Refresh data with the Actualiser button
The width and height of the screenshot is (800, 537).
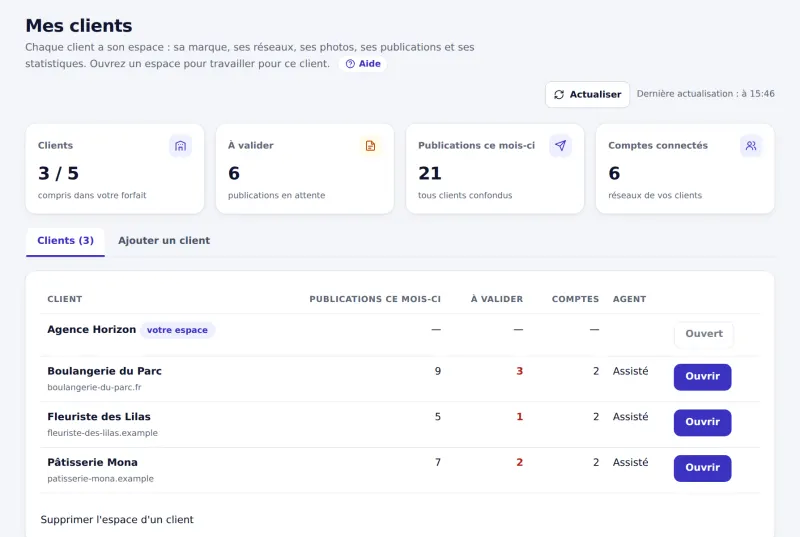[x=587, y=94]
